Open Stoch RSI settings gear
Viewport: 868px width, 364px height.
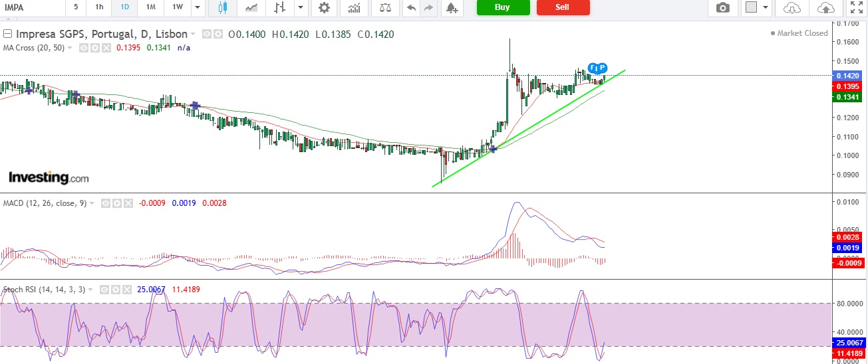click(115, 290)
